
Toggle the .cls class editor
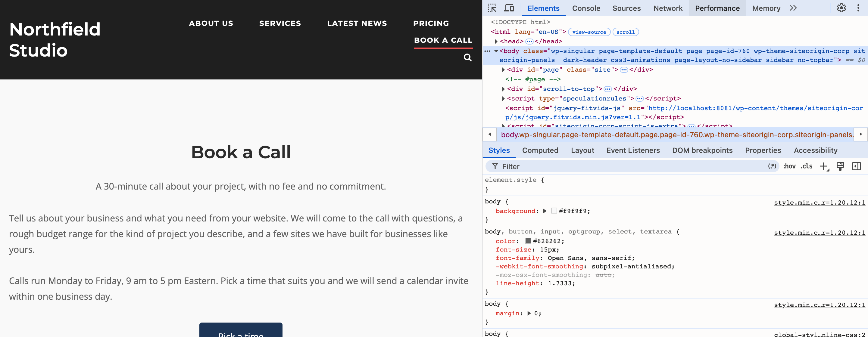807,166
